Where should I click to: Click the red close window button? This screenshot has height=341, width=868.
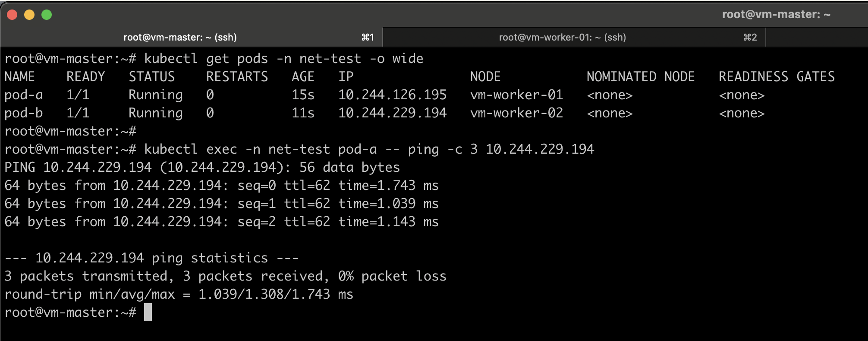pyautogui.click(x=12, y=15)
